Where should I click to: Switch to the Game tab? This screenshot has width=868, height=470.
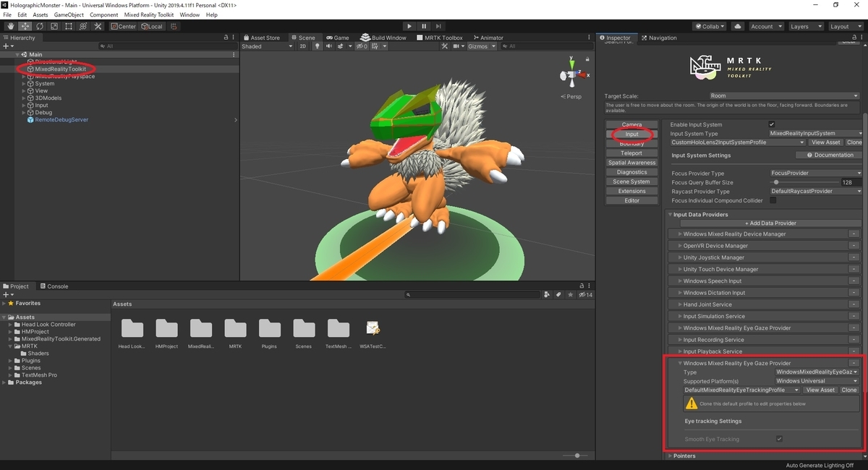click(338, 38)
